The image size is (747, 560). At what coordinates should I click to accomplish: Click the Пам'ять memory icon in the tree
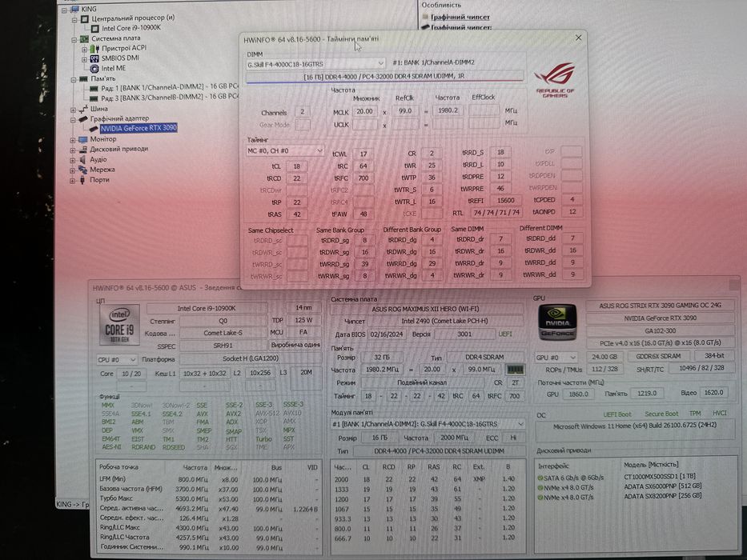[84, 78]
